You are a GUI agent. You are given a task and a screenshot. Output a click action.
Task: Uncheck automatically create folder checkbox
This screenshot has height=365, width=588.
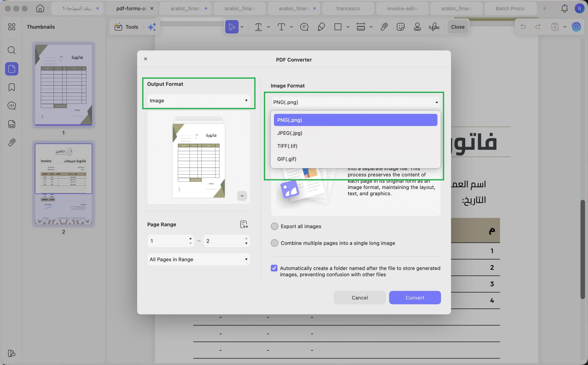pos(274,268)
